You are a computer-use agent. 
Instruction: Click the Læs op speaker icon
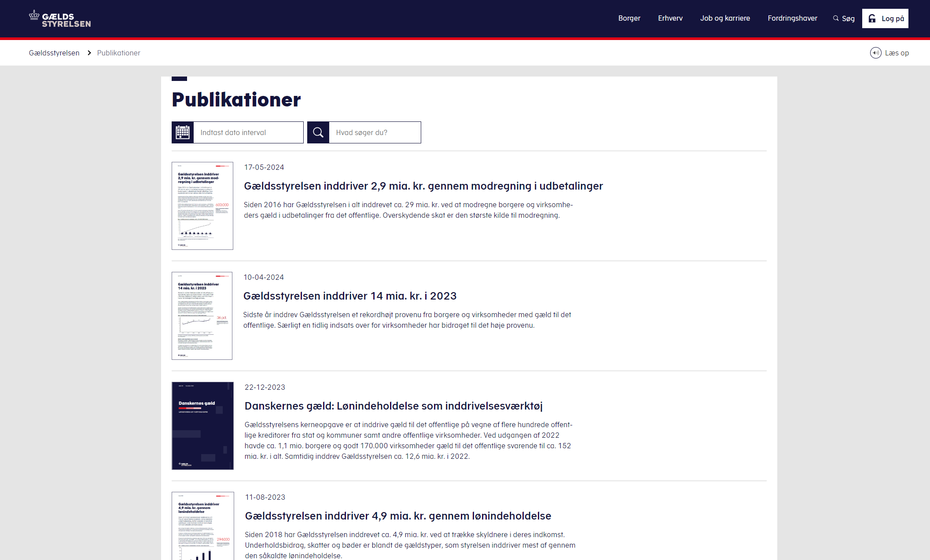pyautogui.click(x=875, y=53)
